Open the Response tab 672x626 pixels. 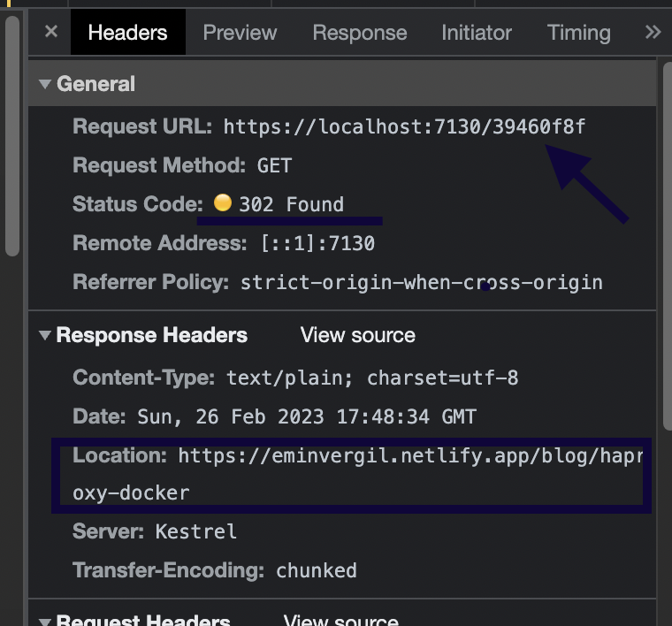pos(360,33)
